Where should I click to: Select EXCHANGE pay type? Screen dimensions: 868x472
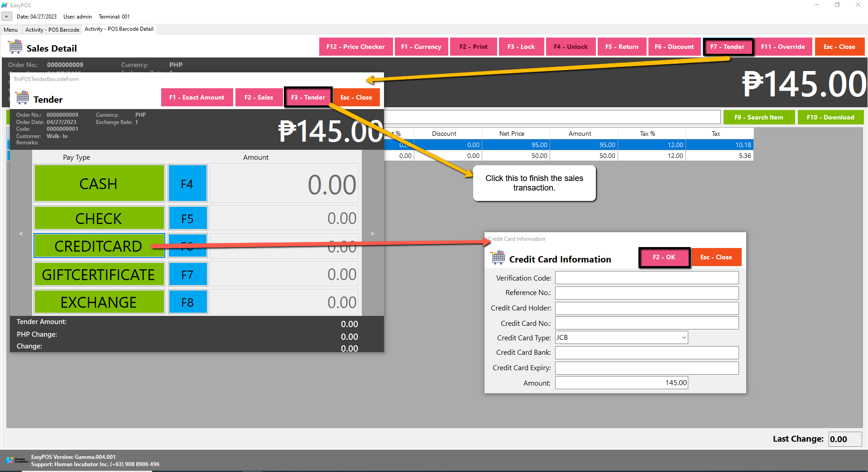[99, 302]
